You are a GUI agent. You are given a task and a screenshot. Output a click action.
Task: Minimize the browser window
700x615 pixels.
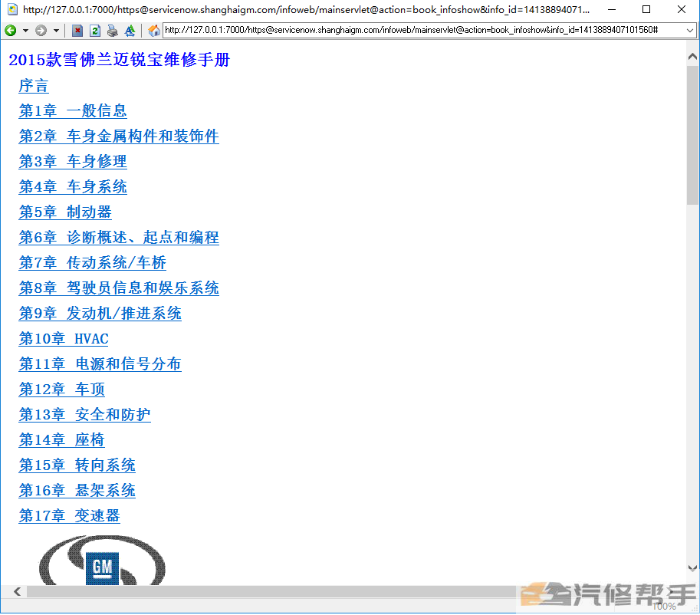pos(612,9)
